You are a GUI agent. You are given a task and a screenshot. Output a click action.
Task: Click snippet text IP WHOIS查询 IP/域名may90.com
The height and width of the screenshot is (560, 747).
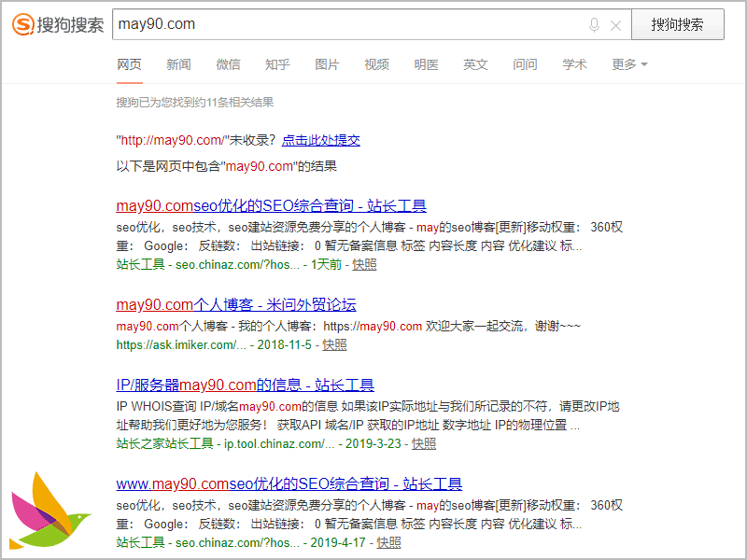pos(208,406)
